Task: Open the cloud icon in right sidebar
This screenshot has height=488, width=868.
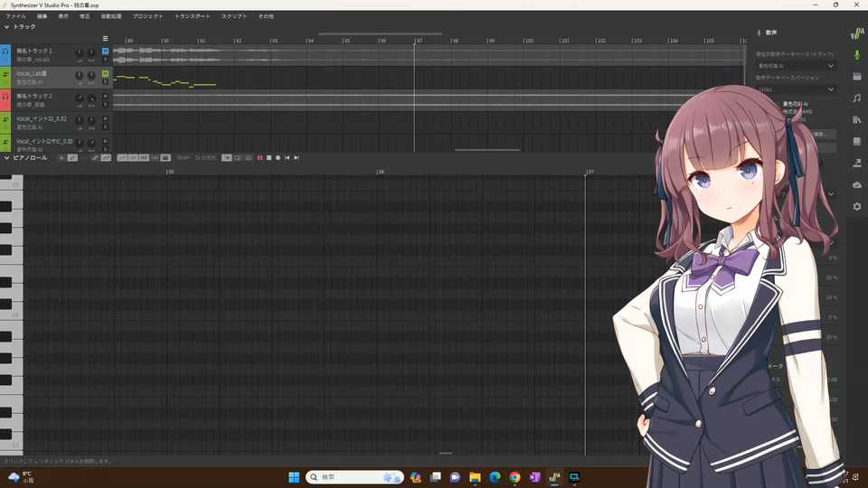Action: pos(857,184)
